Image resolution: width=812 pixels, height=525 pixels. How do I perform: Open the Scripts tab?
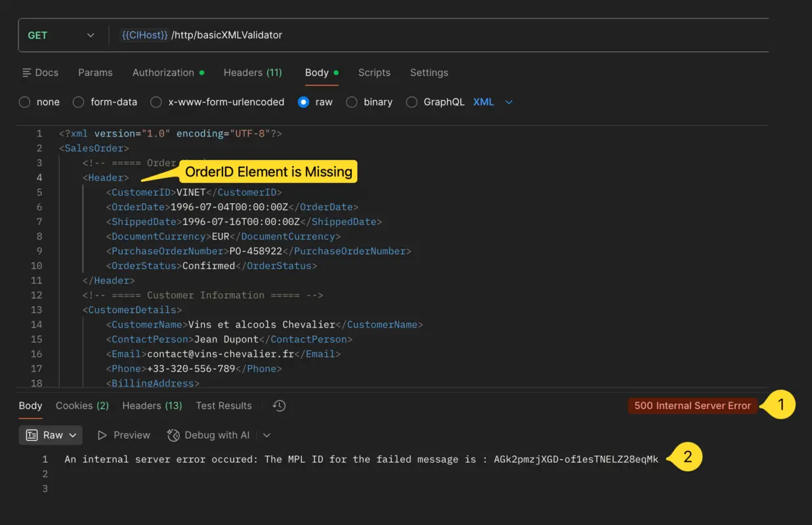pos(374,73)
